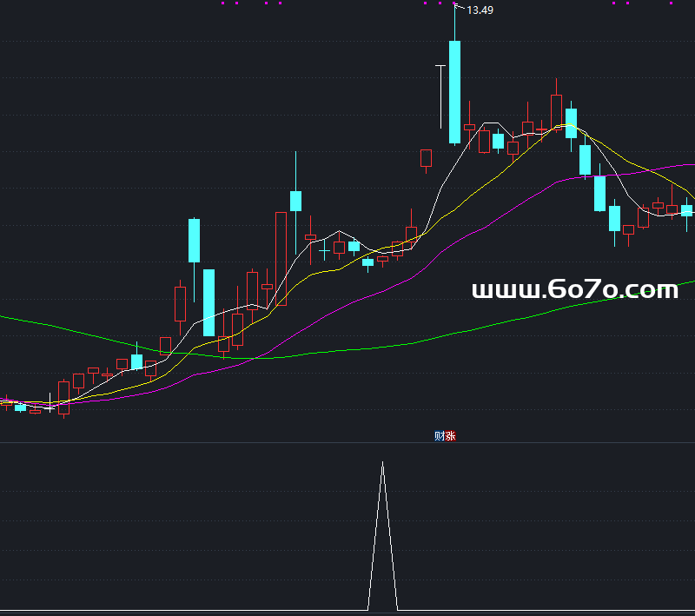Screen dimensions: 695x616
Task: Click the divider line above the indicator panel
Action: click(x=347, y=443)
